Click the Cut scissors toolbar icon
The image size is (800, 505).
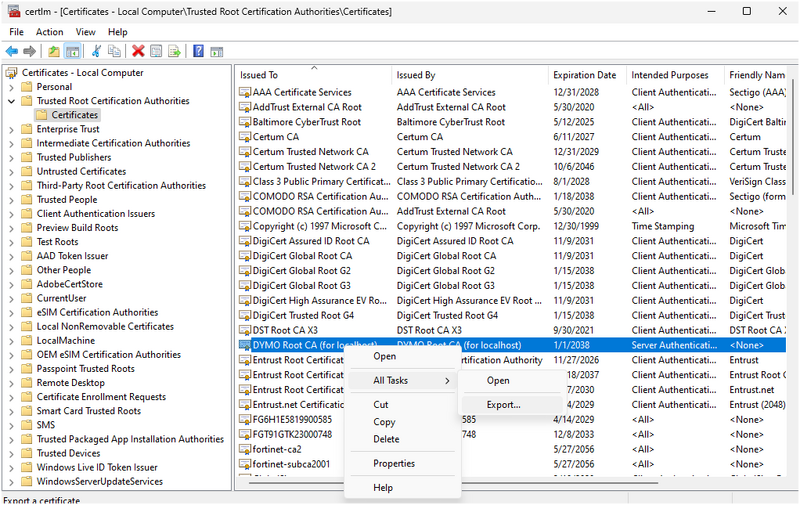pos(96,51)
